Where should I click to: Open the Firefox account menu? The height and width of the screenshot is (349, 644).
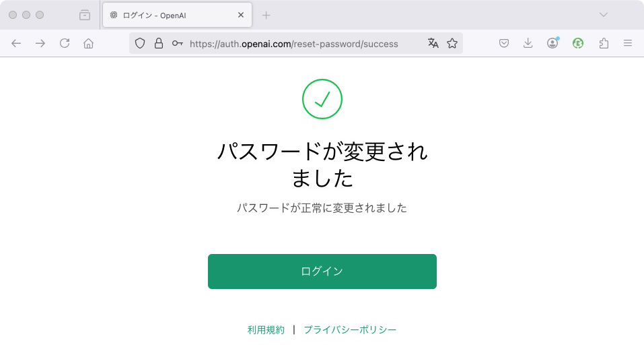[x=552, y=43]
